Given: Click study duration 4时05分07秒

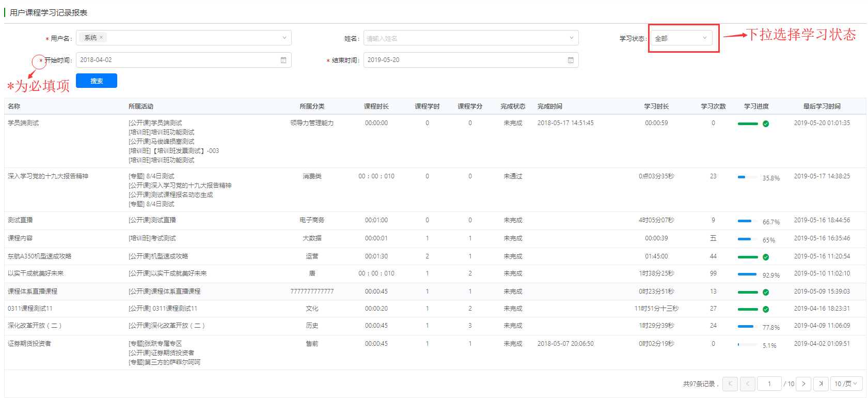Looking at the screenshot, I should click(656, 220).
